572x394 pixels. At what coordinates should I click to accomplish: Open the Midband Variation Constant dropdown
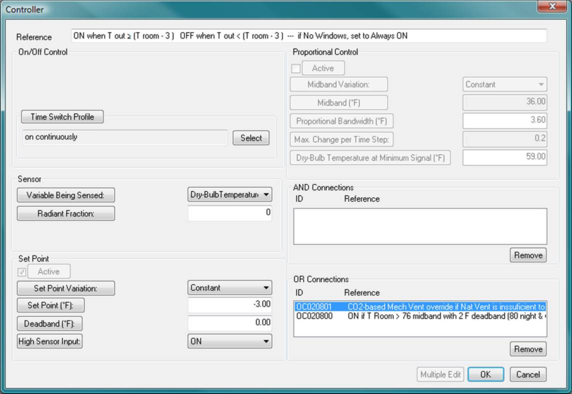point(505,84)
